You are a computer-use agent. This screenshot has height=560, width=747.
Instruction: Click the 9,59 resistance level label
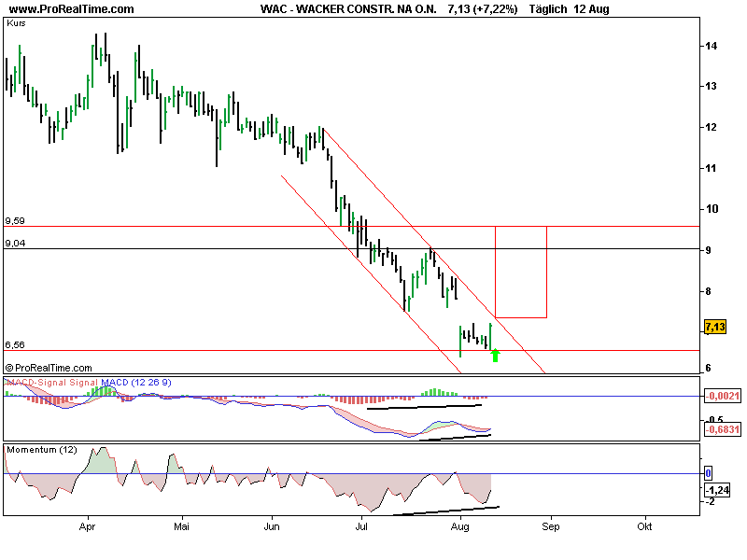[x=15, y=221]
